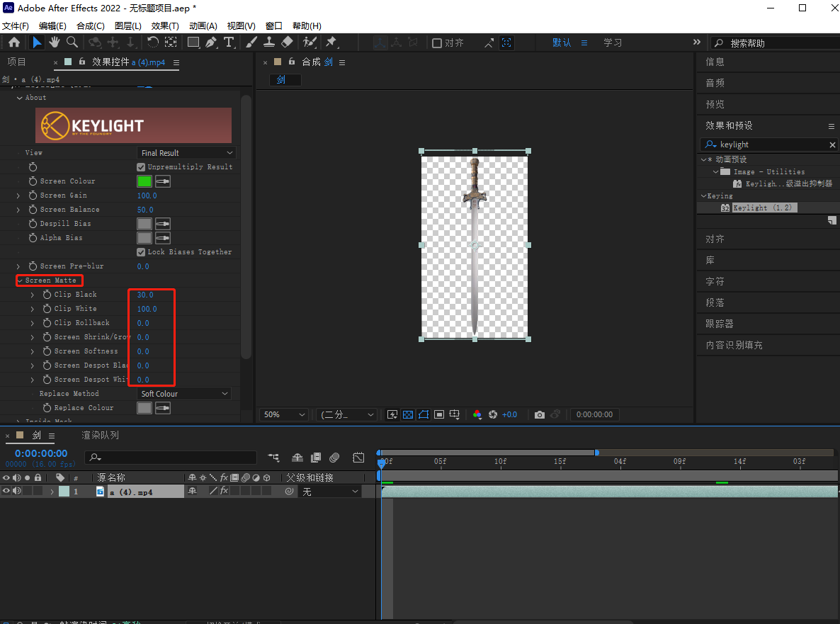Switch to the 项目 panel tab

16,62
